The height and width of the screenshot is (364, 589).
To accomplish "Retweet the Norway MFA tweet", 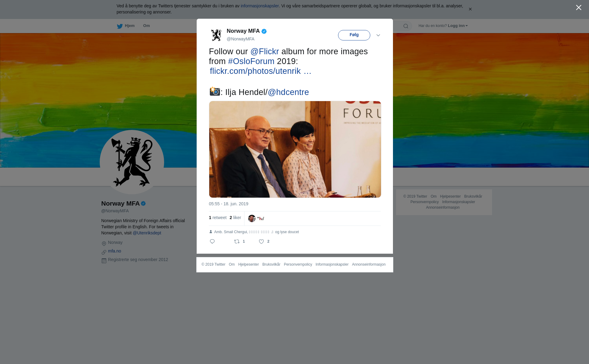I will tap(237, 241).
